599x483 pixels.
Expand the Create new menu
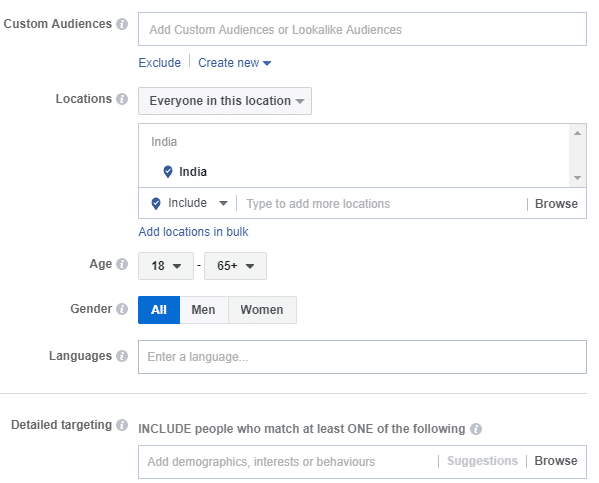tap(235, 63)
